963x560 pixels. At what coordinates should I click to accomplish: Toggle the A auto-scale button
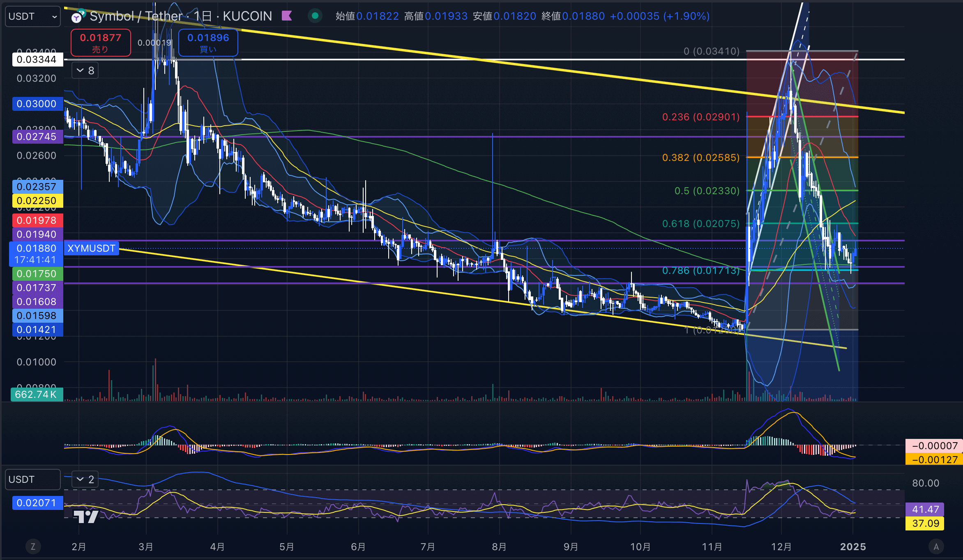936,546
